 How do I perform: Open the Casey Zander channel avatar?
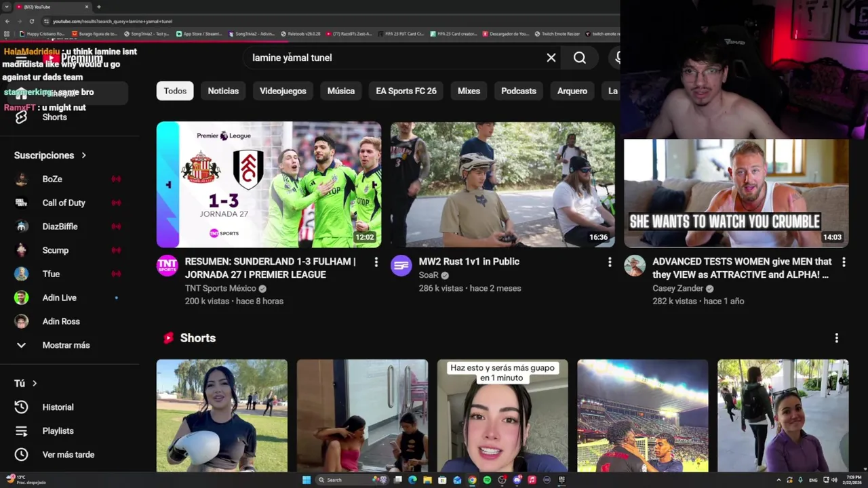point(635,266)
